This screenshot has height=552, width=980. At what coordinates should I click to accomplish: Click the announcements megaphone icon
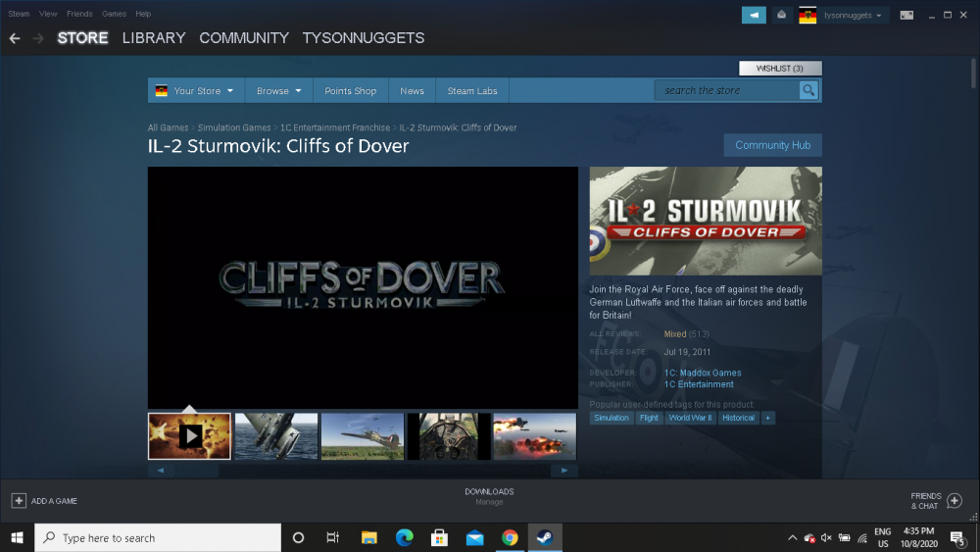pyautogui.click(x=754, y=15)
